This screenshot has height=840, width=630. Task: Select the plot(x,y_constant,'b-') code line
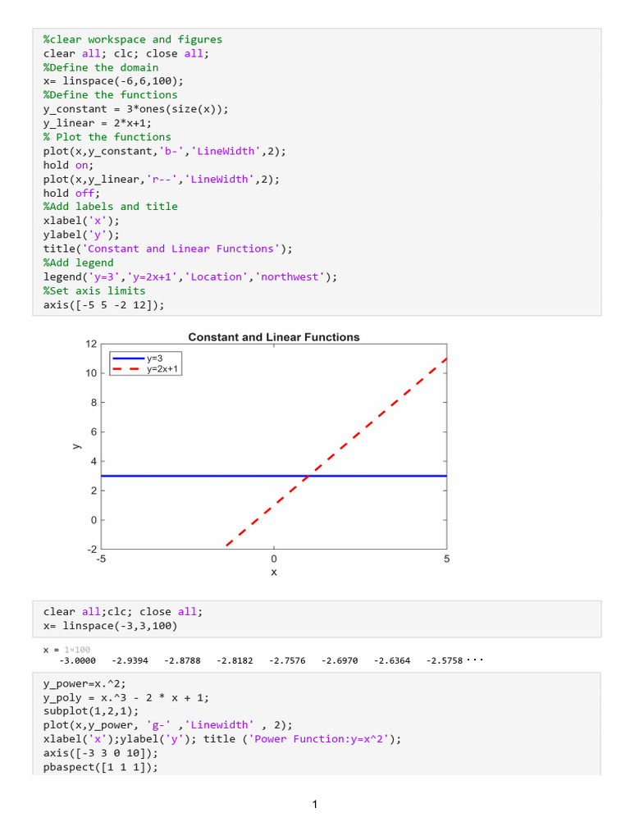click(x=164, y=151)
